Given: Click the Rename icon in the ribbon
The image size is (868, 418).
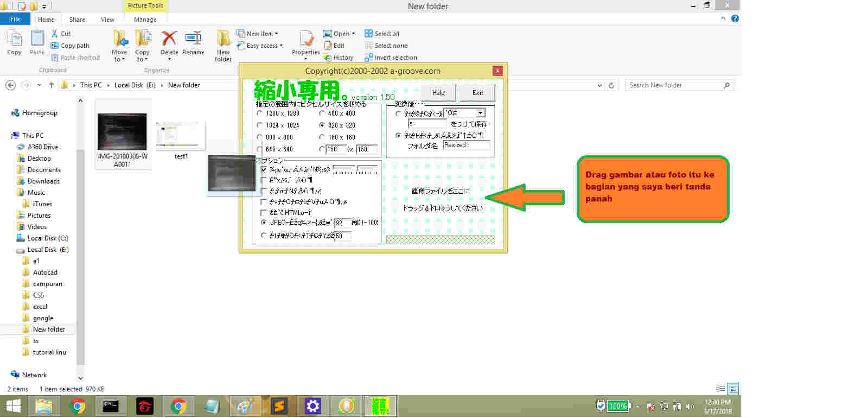Looking at the screenshot, I should (x=193, y=38).
